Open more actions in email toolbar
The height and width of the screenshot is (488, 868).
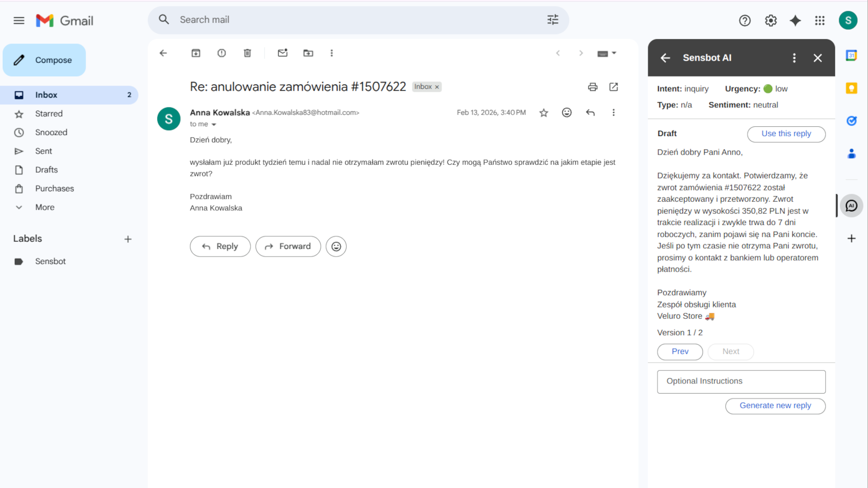click(x=331, y=53)
